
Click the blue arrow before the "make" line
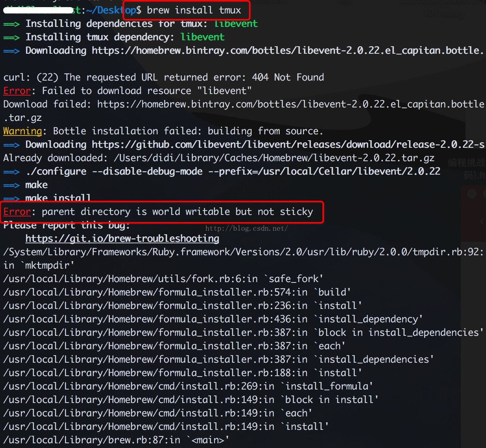point(11,185)
